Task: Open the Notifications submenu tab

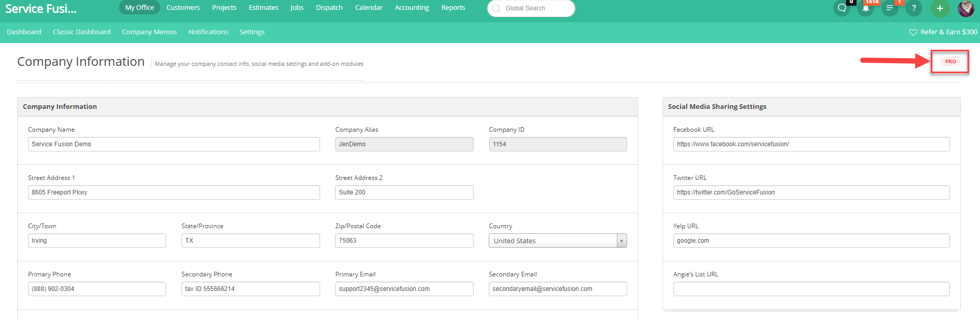Action: point(208,32)
